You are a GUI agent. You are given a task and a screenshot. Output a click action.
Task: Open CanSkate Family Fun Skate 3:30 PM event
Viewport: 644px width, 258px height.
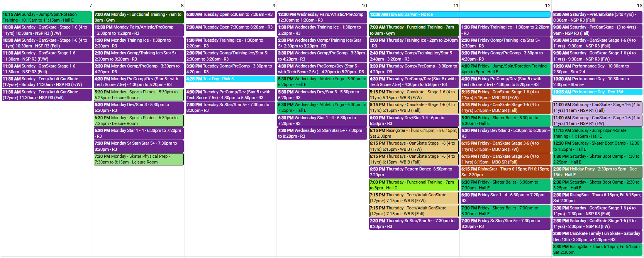click(597, 236)
